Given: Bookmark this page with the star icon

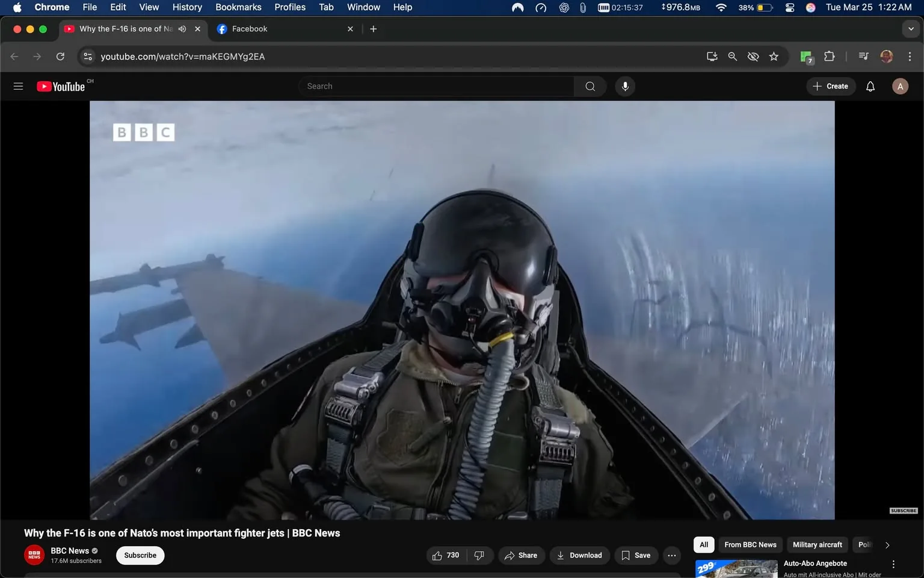Looking at the screenshot, I should click(774, 57).
